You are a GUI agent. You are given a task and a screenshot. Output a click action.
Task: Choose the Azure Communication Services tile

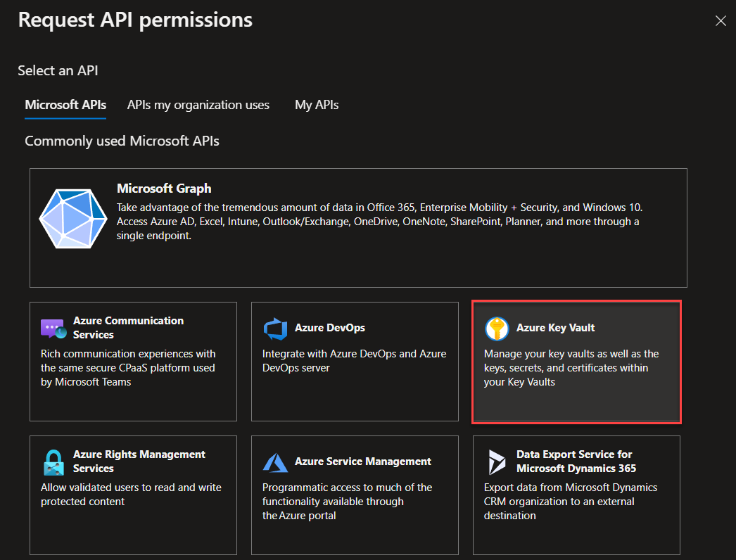click(133, 361)
